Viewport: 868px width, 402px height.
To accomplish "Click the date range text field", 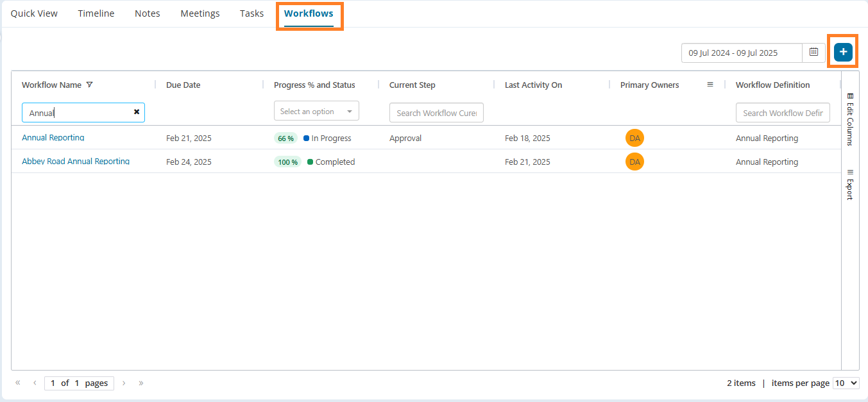I will tap(742, 53).
